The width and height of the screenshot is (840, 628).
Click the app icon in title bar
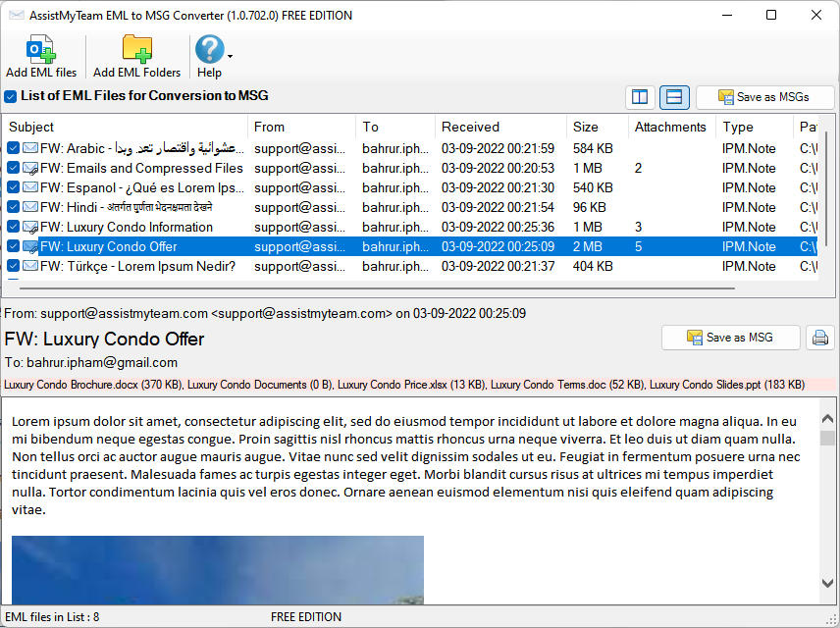point(14,16)
